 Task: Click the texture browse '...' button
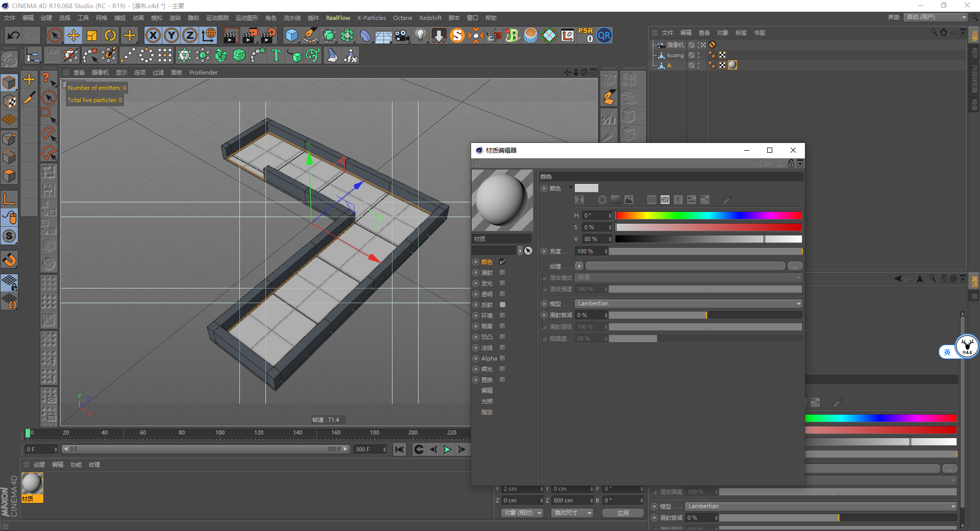click(795, 267)
